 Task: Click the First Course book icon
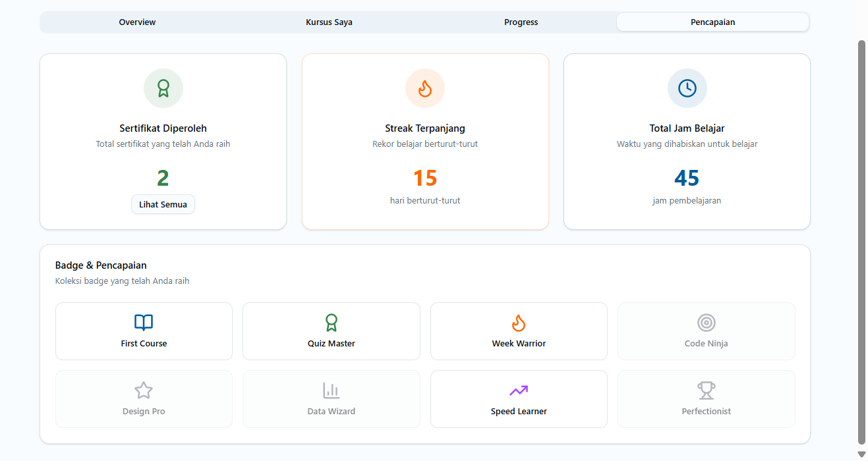coord(144,323)
